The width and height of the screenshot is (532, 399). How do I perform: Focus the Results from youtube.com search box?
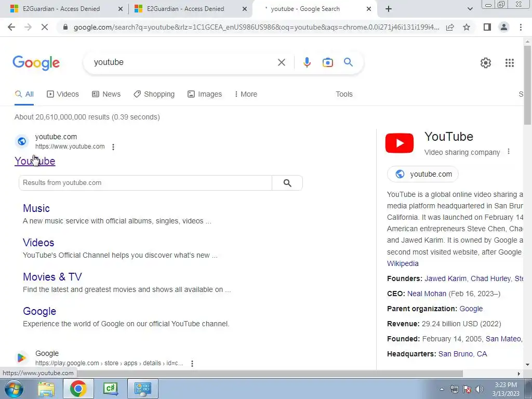(x=145, y=183)
